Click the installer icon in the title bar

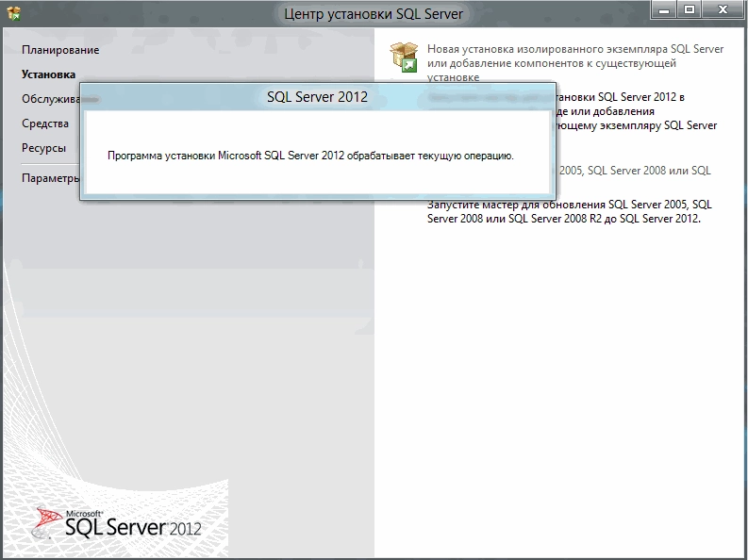[x=14, y=13]
